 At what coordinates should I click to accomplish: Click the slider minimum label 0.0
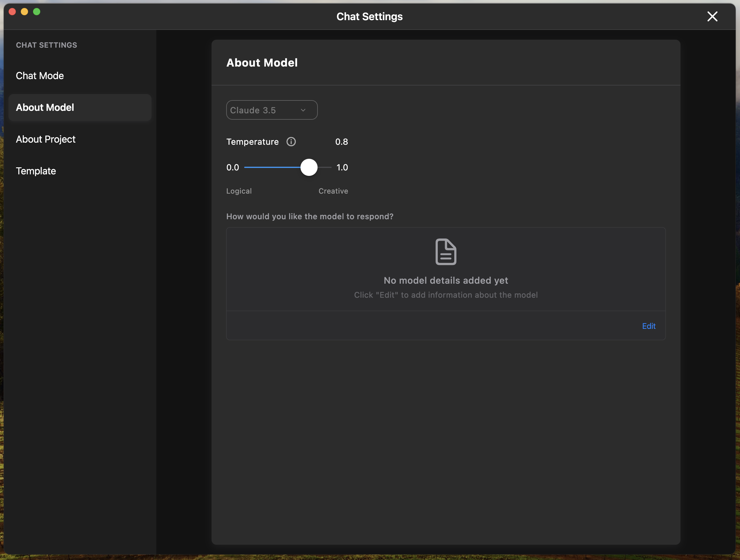233,167
